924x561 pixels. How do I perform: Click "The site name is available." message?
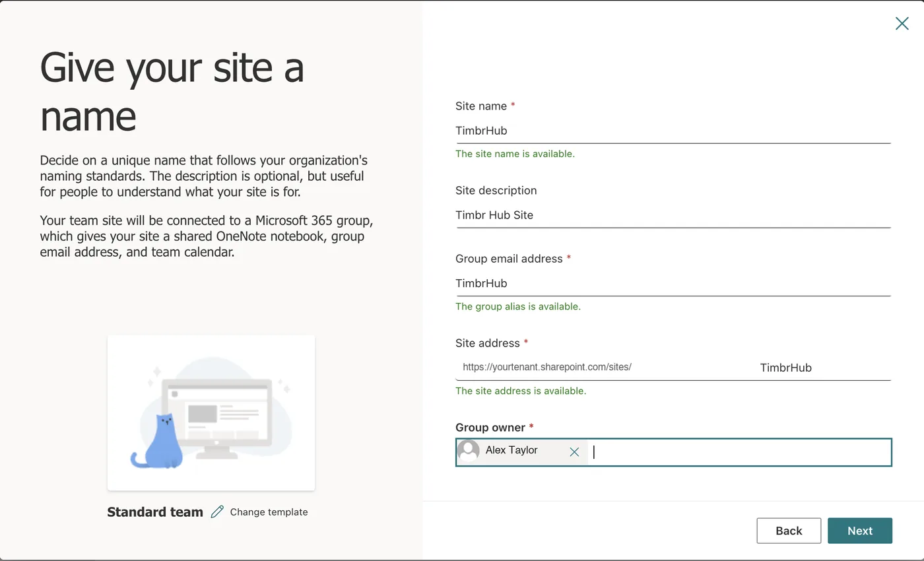(515, 154)
